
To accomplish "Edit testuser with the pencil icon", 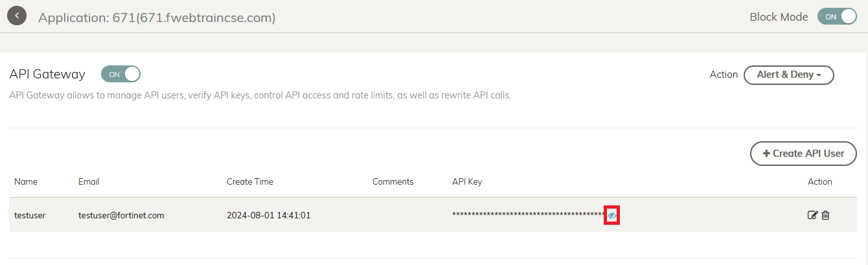I will click(x=812, y=215).
